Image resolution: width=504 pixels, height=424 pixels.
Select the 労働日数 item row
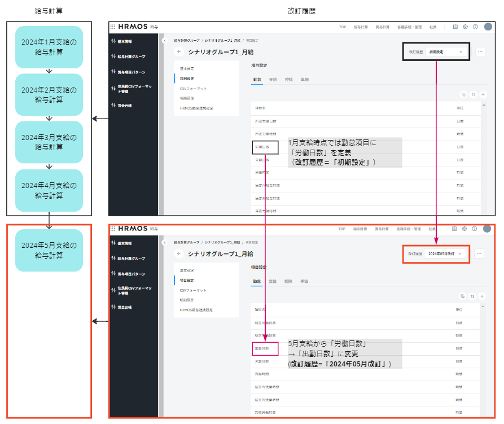pos(265,147)
